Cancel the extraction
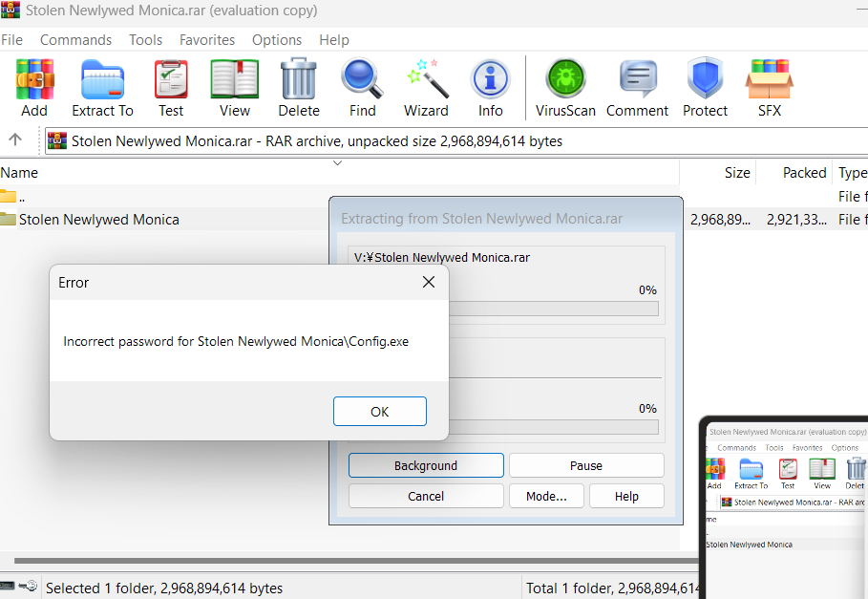Screen dimensions: 868x599 (x=426, y=496)
